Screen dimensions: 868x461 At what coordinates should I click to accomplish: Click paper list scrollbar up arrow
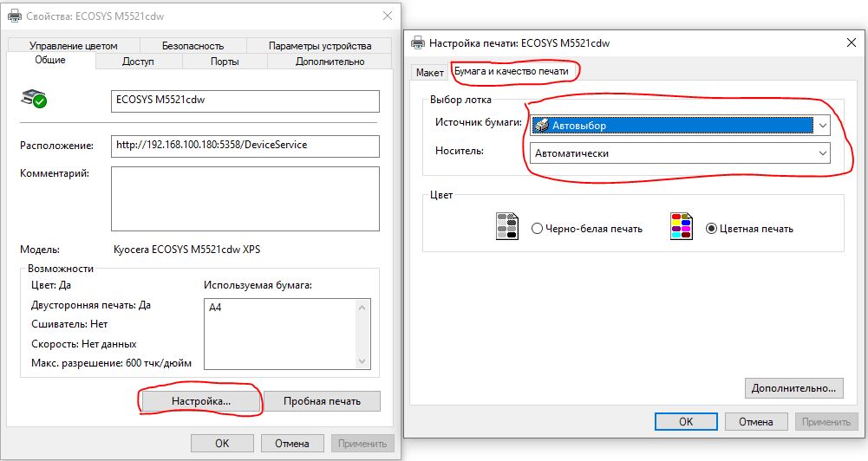(362, 307)
